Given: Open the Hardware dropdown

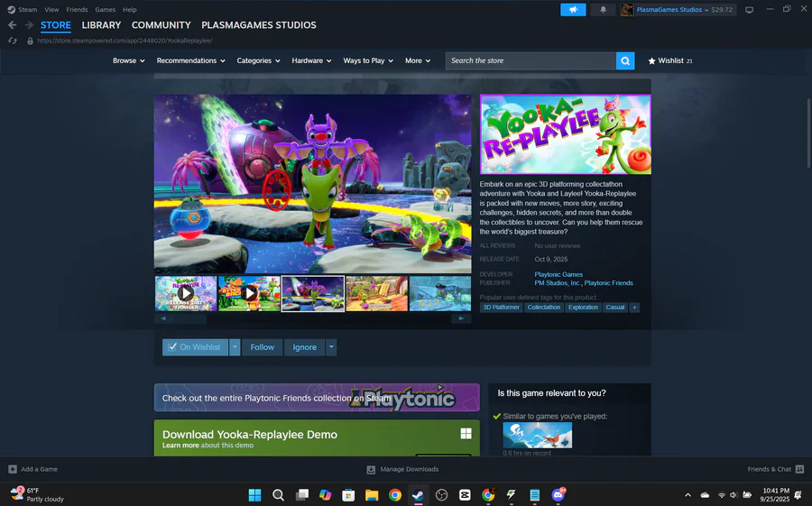Looking at the screenshot, I should [x=311, y=60].
